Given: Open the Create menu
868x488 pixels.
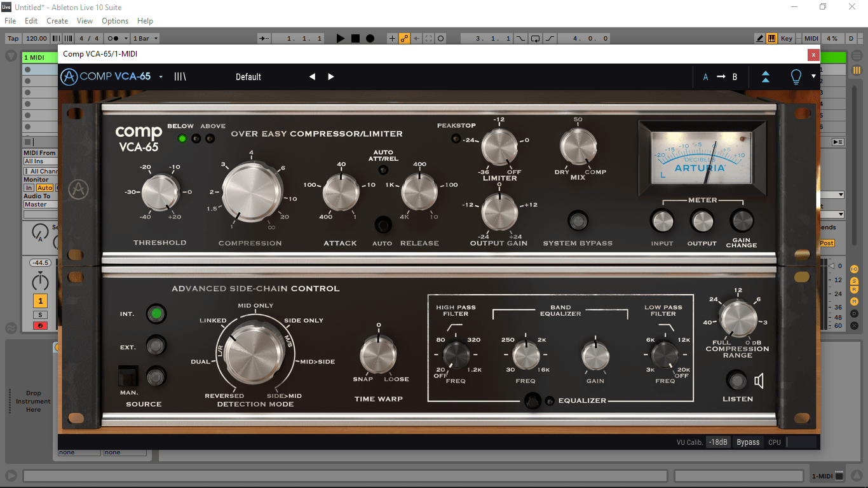Looking at the screenshot, I should click(57, 21).
